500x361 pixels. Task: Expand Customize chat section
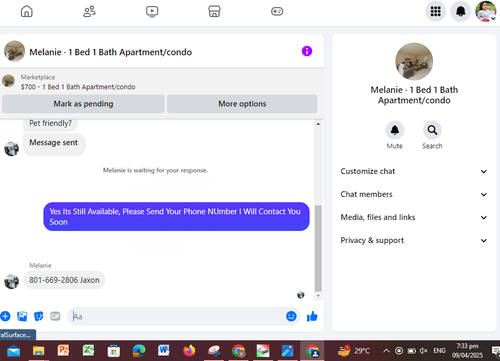pyautogui.click(x=414, y=171)
